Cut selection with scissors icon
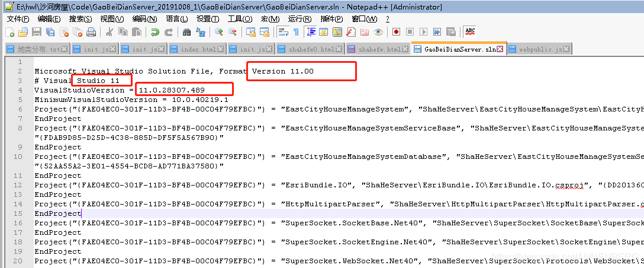The height and width of the screenshot is (268, 644). [x=110, y=32]
